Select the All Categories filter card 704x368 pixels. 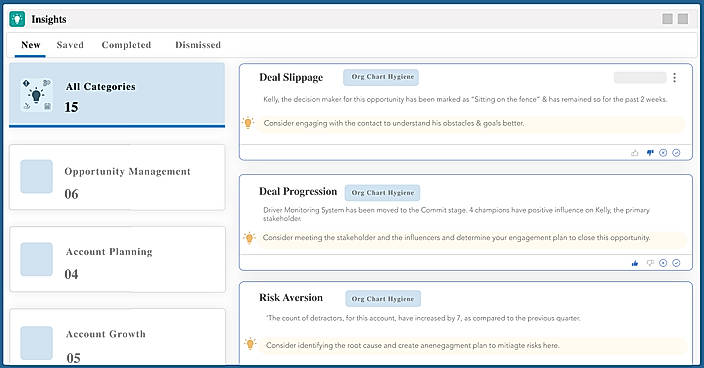click(117, 95)
